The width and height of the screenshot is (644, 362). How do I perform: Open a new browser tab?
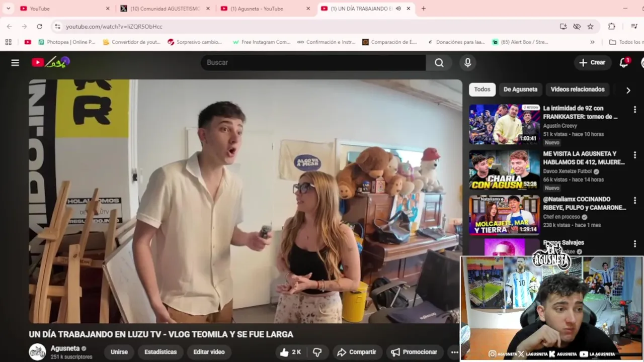(x=423, y=9)
